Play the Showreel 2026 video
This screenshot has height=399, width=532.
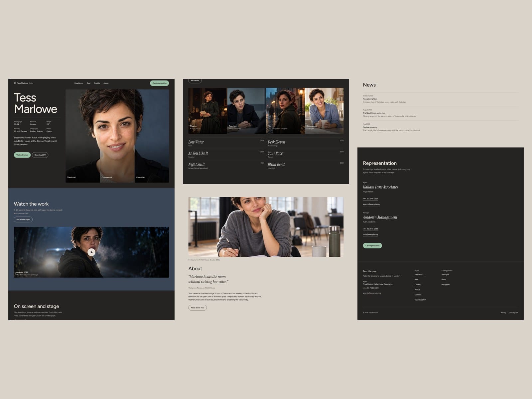91,252
